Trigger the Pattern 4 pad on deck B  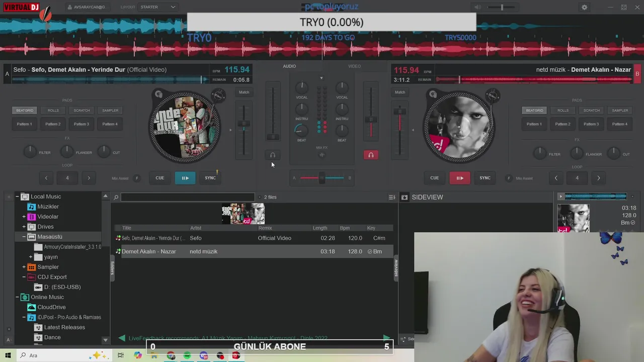click(x=620, y=124)
